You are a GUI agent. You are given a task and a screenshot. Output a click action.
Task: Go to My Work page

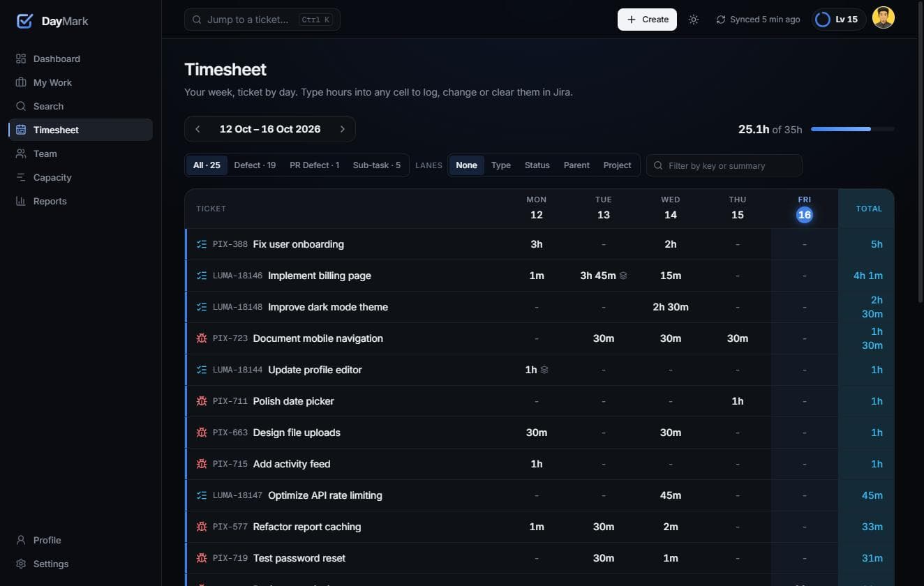[80, 82]
